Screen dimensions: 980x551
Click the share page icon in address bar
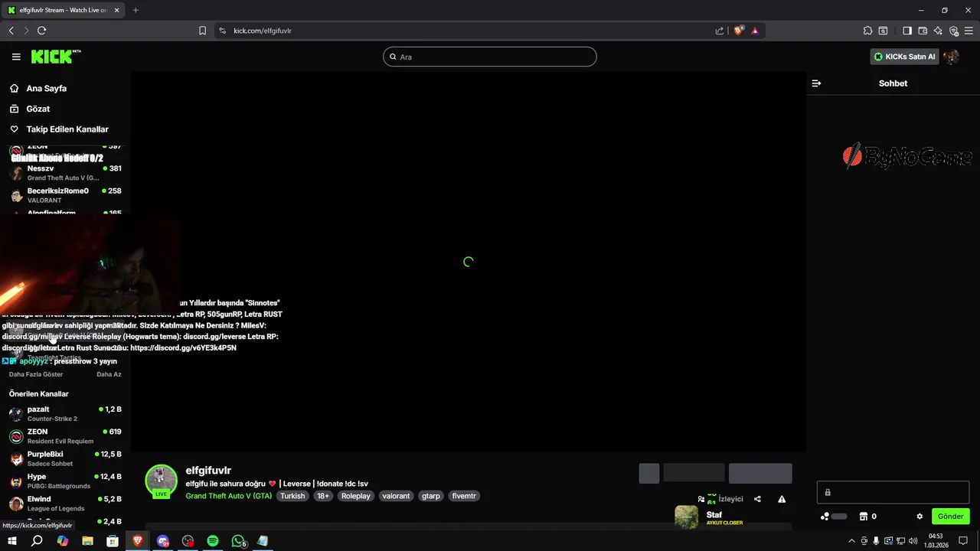[x=720, y=31]
